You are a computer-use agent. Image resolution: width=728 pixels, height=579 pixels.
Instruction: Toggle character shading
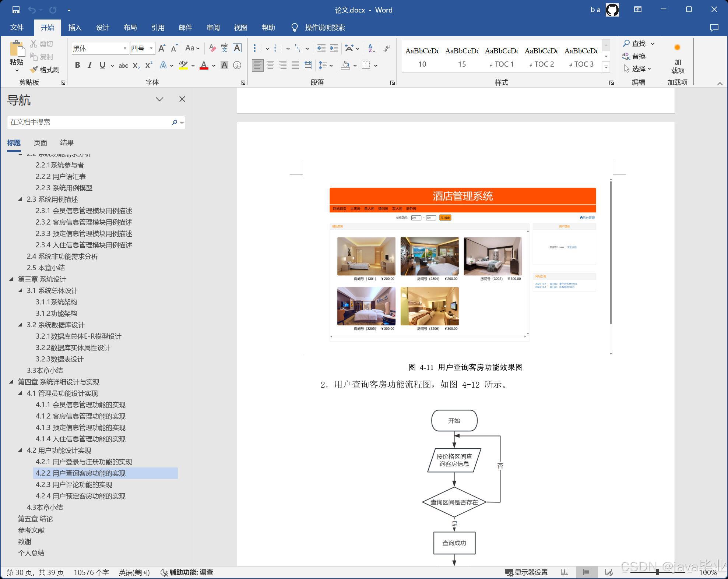pos(224,66)
